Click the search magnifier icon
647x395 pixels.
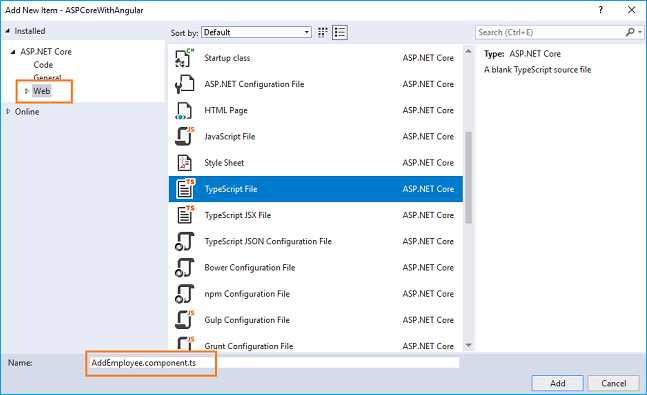[x=630, y=32]
